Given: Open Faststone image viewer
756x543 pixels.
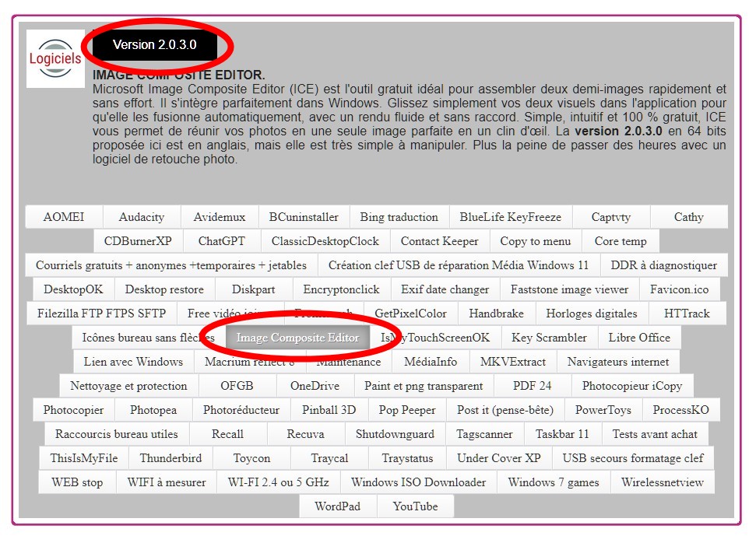Looking at the screenshot, I should point(569,289).
